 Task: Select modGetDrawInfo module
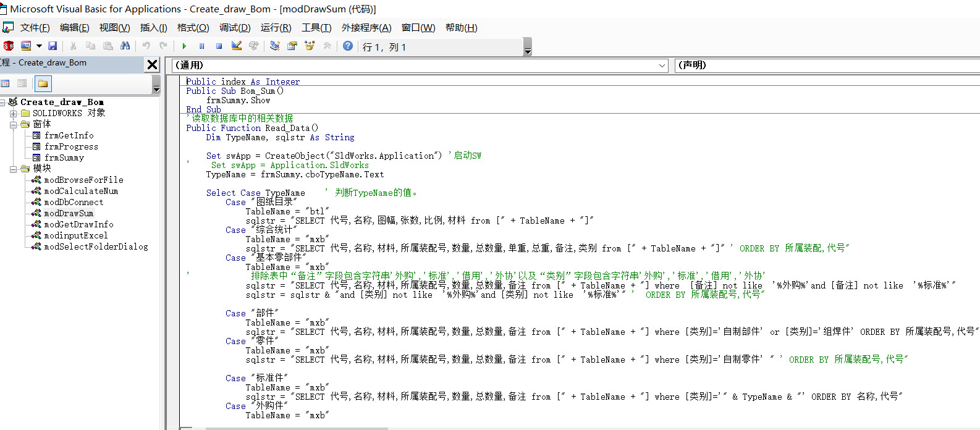click(x=78, y=224)
